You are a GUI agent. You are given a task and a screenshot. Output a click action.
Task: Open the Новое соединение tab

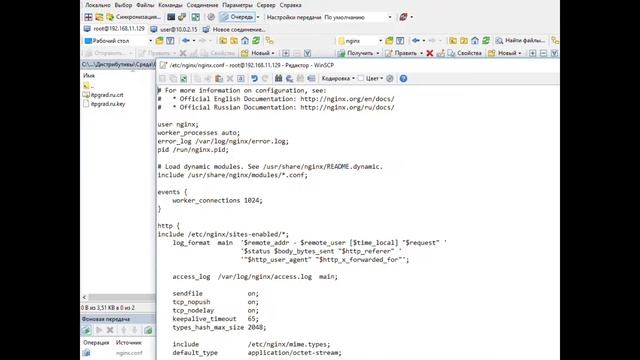(x=234, y=29)
